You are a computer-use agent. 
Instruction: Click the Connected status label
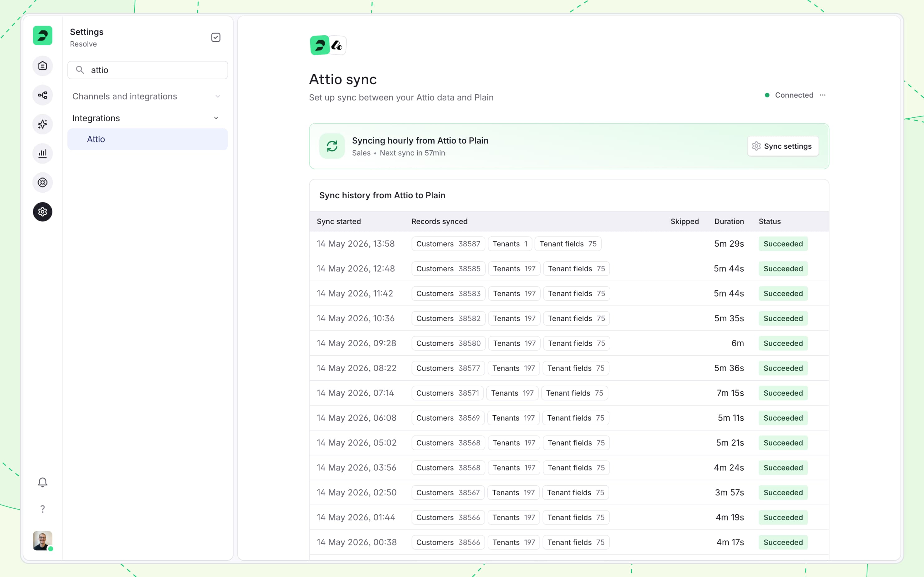pos(794,95)
